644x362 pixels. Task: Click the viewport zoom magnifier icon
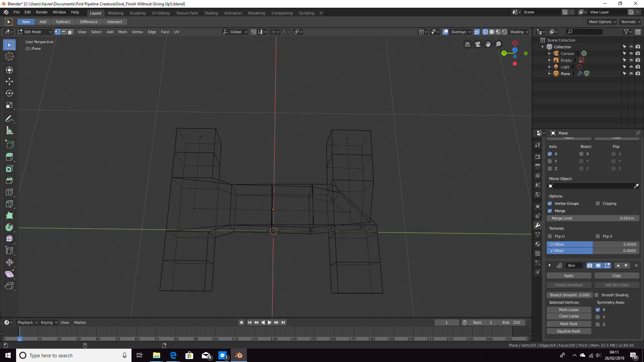click(498, 44)
